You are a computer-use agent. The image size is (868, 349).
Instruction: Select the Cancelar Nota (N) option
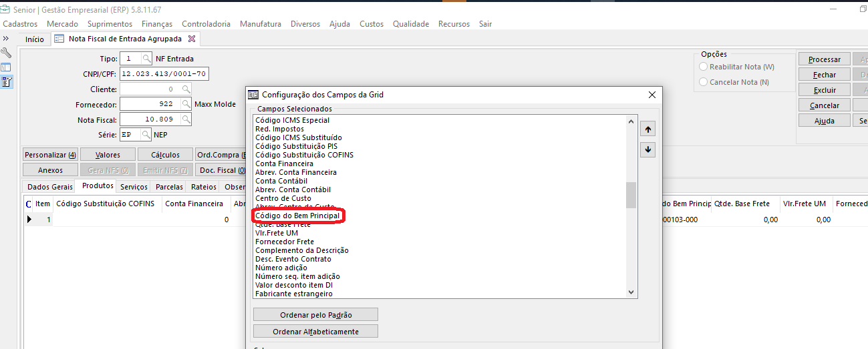pos(703,82)
